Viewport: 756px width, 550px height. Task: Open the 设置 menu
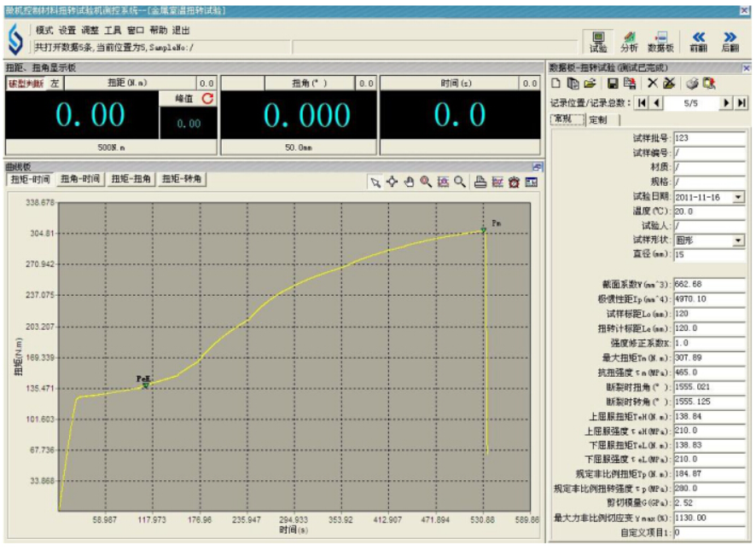tap(67, 31)
